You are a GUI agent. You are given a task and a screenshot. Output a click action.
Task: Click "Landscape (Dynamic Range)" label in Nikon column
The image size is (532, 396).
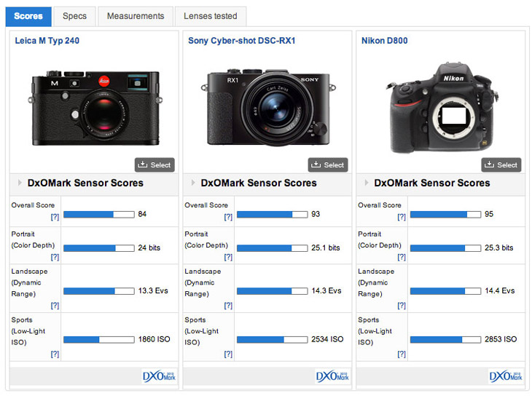click(376, 282)
